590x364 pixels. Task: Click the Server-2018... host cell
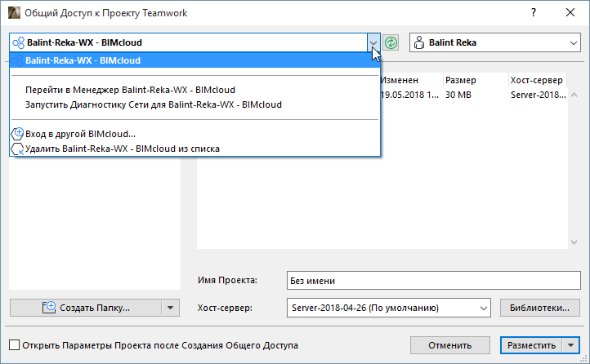538,95
